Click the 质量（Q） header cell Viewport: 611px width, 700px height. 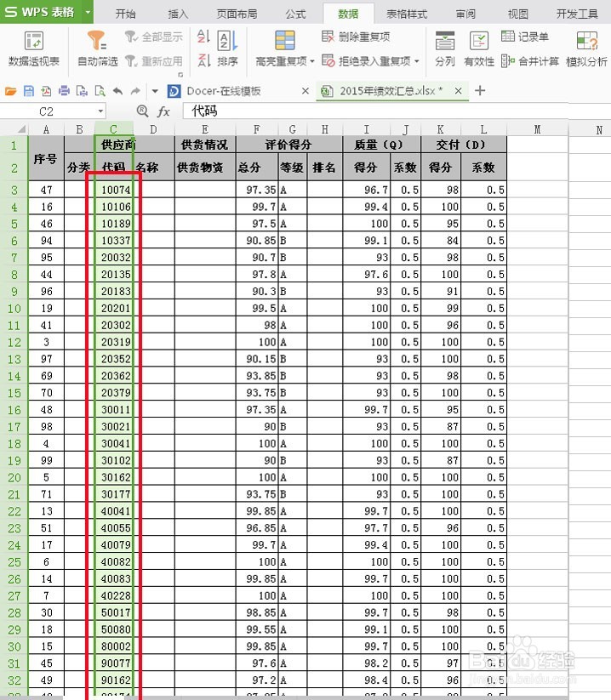tap(382, 145)
